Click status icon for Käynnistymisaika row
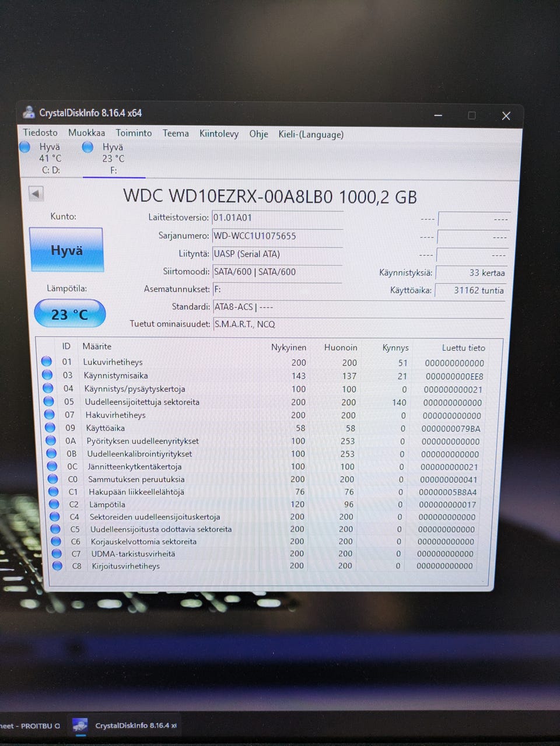The height and width of the screenshot is (746, 560). click(47, 375)
